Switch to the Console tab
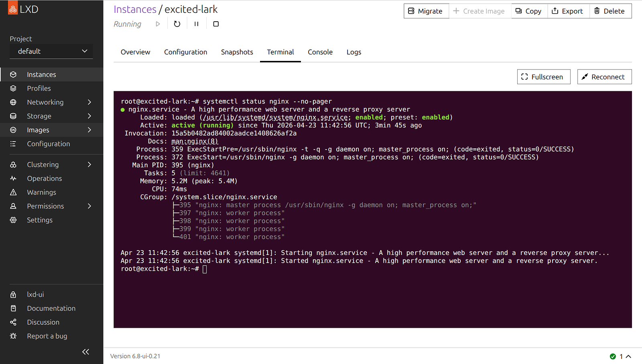The image size is (642, 364). (320, 52)
